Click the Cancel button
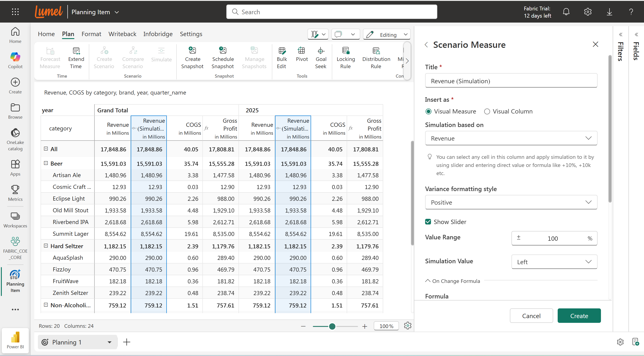Viewport: 644px width, 356px height. 531,315
